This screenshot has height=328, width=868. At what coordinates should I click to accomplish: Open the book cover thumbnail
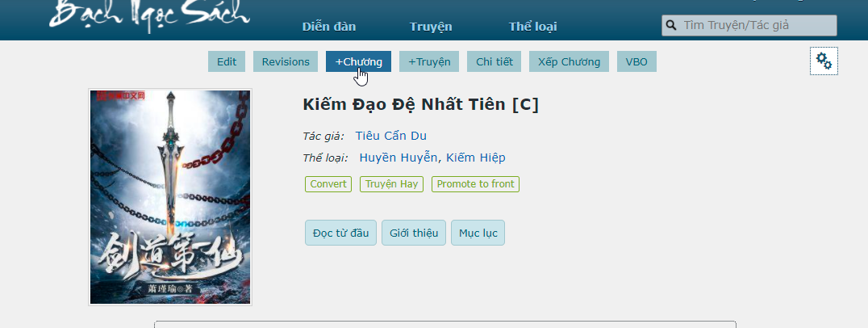[170, 197]
